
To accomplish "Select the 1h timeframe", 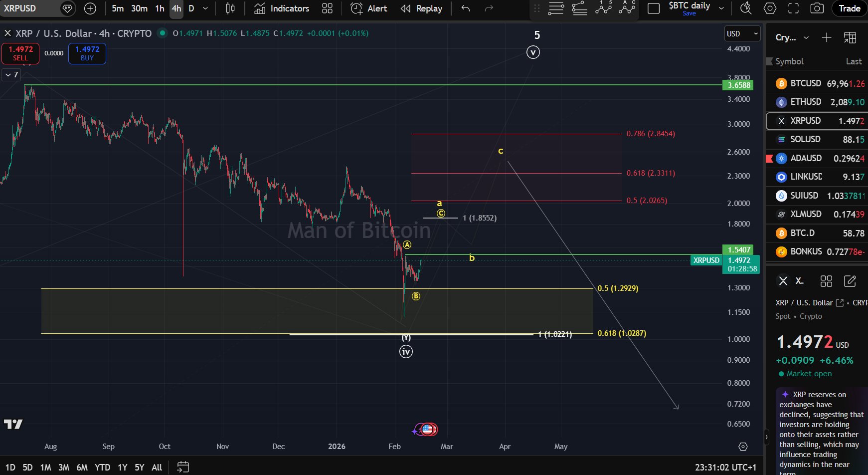I will [x=160, y=8].
